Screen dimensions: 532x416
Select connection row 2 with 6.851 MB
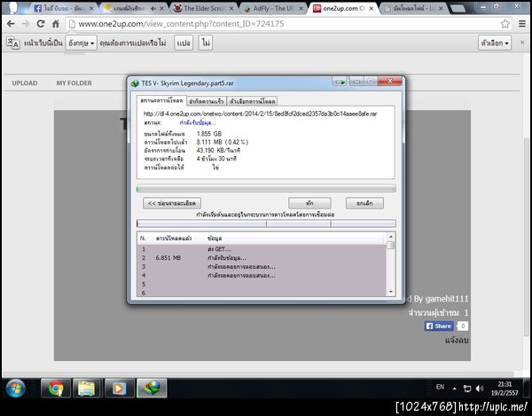click(x=262, y=258)
